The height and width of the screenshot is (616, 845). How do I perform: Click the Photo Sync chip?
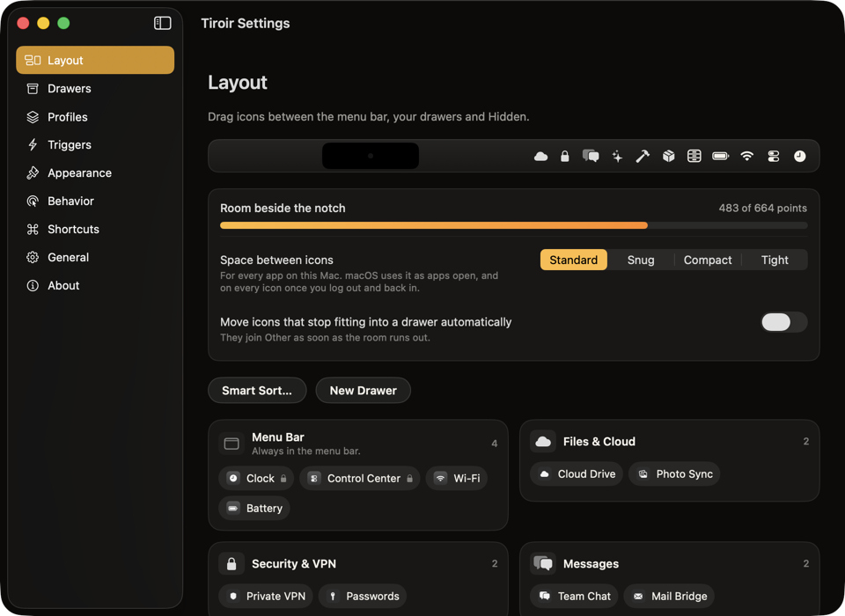coord(674,474)
